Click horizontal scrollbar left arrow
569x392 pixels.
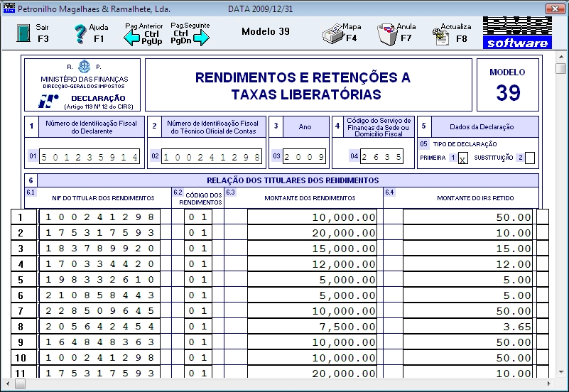(x=8, y=383)
